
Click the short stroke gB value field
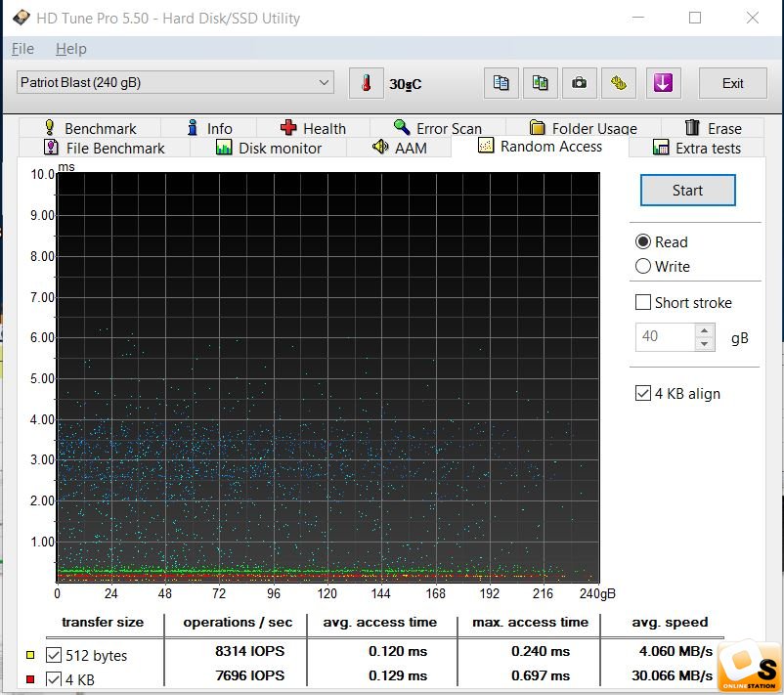point(665,337)
